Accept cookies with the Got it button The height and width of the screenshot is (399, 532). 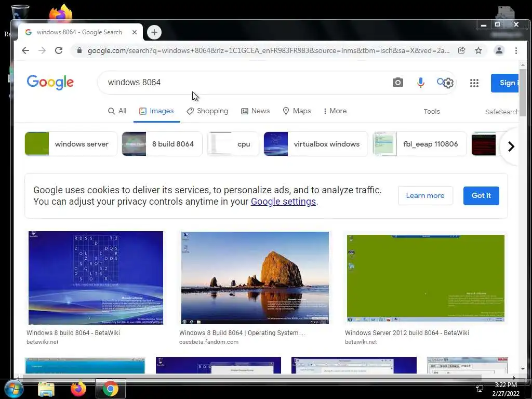pyautogui.click(x=481, y=195)
